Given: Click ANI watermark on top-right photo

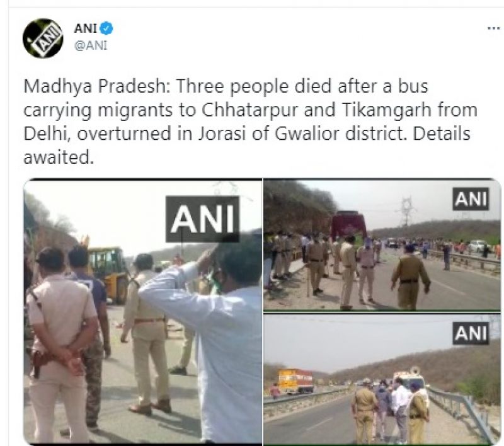Looking at the screenshot, I should [x=471, y=199].
